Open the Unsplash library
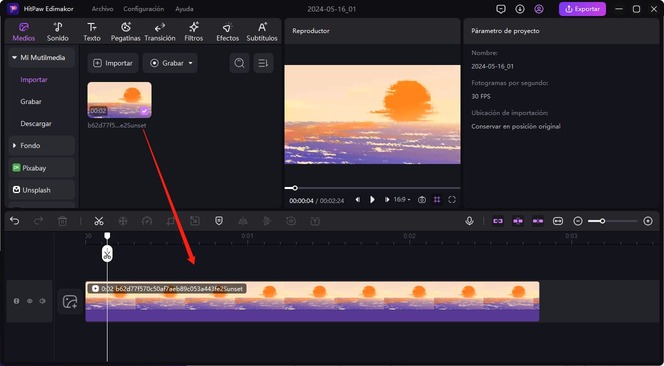Viewport: 664px width, 366px height. coord(42,190)
